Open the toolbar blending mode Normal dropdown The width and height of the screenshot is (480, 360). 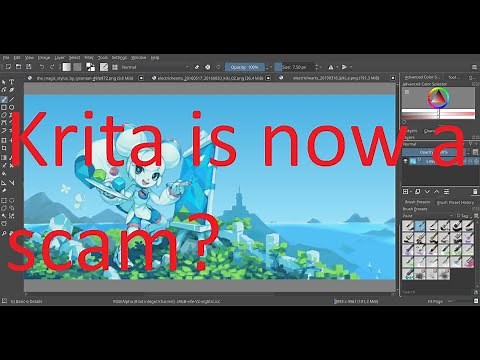coord(155,67)
